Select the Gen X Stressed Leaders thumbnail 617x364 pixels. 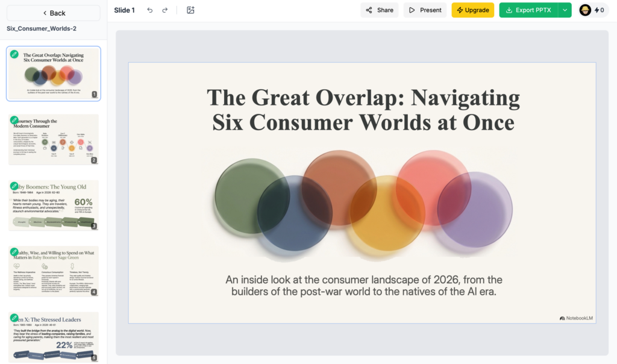(54, 337)
